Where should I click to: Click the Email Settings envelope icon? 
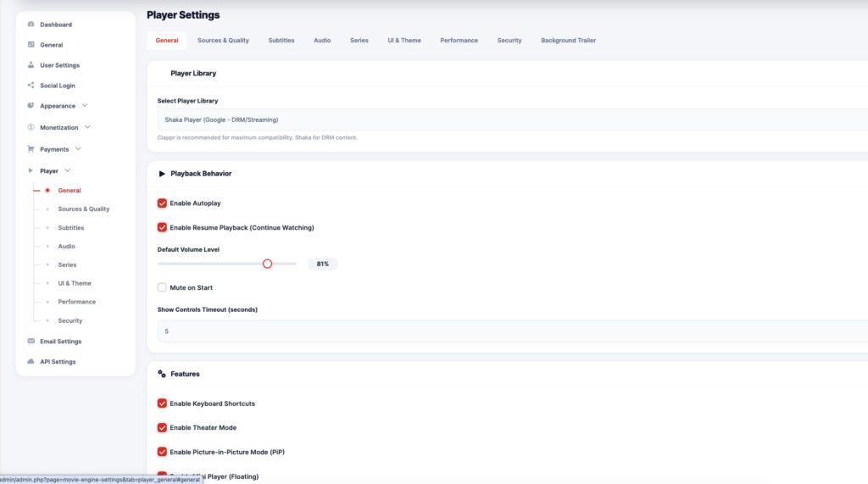[31, 342]
